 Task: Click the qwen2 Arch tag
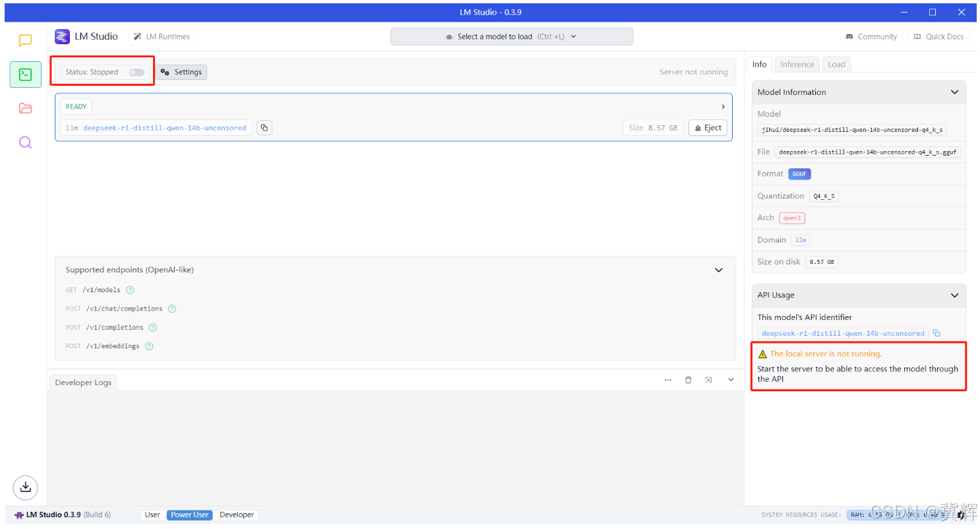(x=791, y=218)
